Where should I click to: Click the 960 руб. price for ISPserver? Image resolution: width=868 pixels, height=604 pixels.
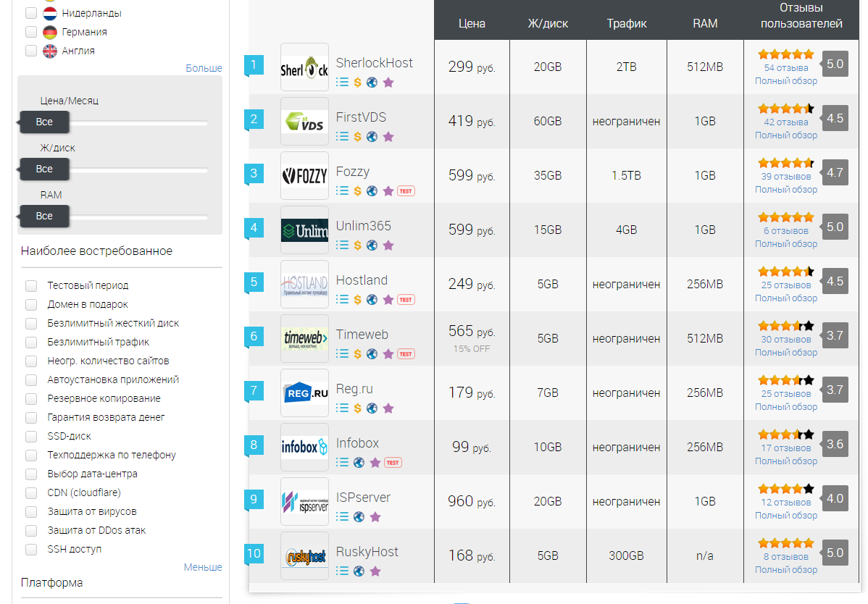coord(472,501)
